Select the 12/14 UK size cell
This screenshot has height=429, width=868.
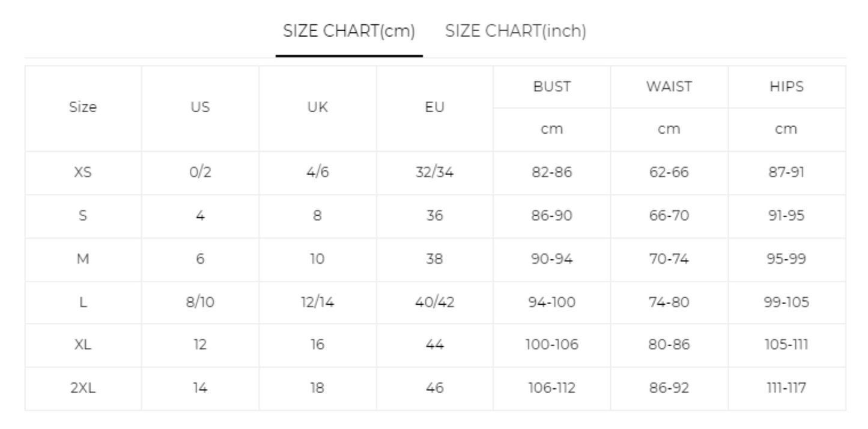(318, 302)
